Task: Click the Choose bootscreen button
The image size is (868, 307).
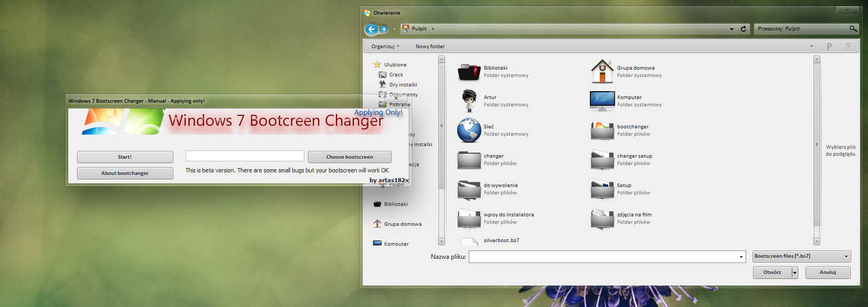Action: pyautogui.click(x=350, y=157)
